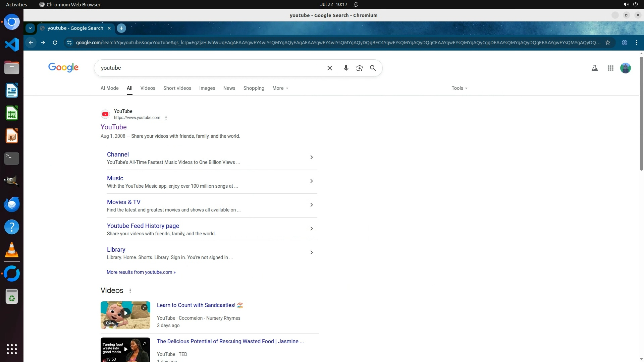Expand the More search filters dropdown

tap(280, 88)
